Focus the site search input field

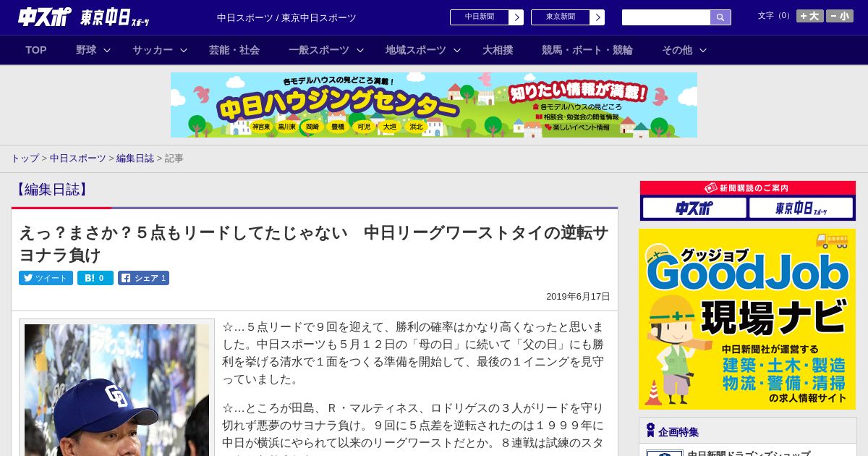(x=666, y=17)
